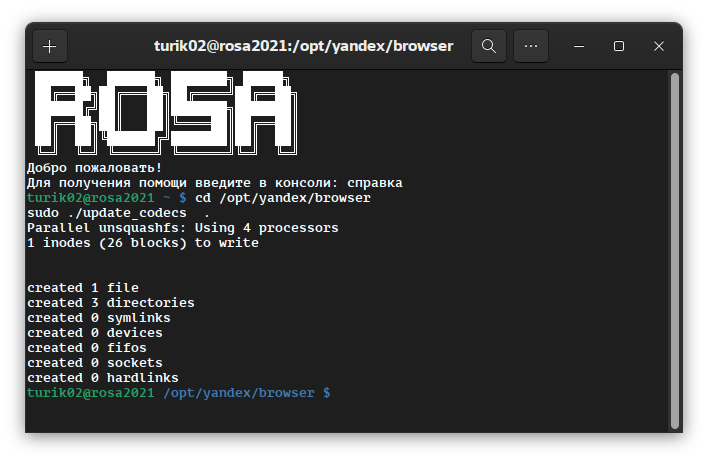This screenshot has height=461, width=708.
Task: Click the command 'cd /opt/yandex/browser'
Action: click(x=283, y=198)
